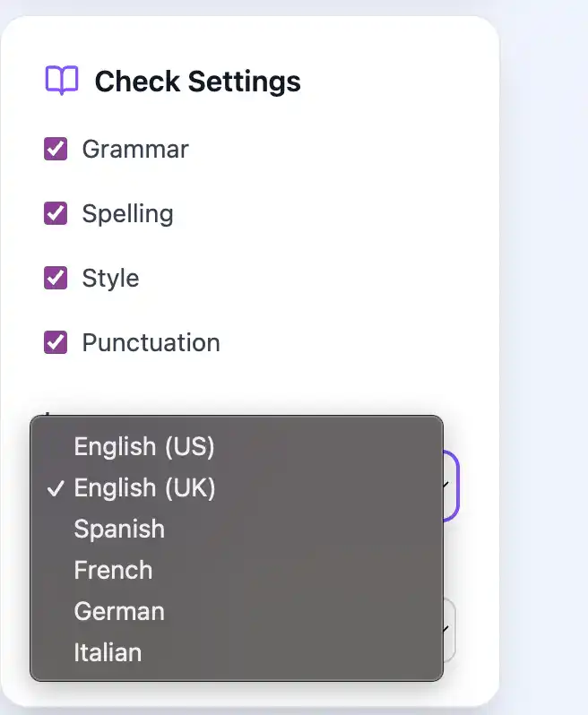Pick Spanish from the language options

point(119,529)
